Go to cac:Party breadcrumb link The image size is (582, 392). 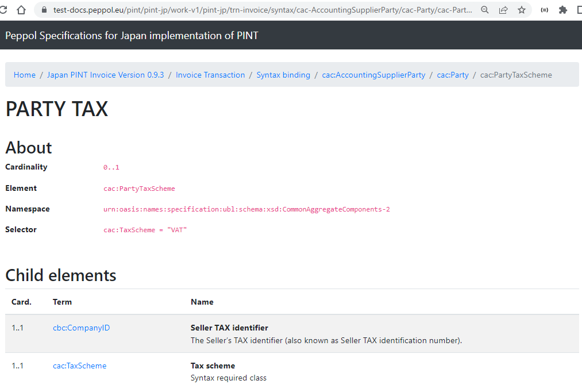[453, 75]
